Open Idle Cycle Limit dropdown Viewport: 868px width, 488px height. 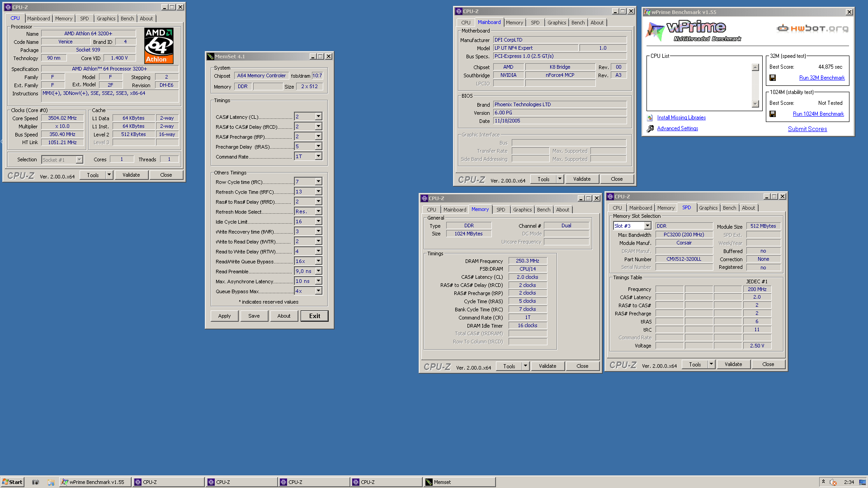click(x=318, y=221)
